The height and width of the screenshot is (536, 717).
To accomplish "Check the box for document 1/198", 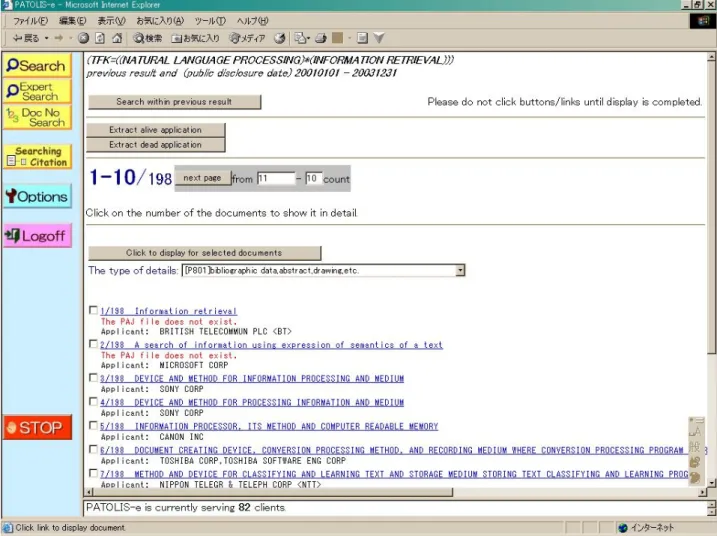I will click(93, 310).
